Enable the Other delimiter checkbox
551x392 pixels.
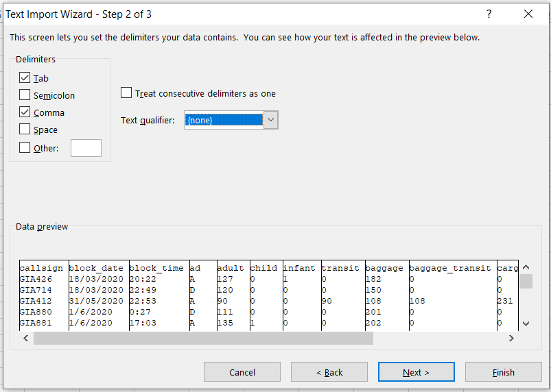click(x=25, y=148)
